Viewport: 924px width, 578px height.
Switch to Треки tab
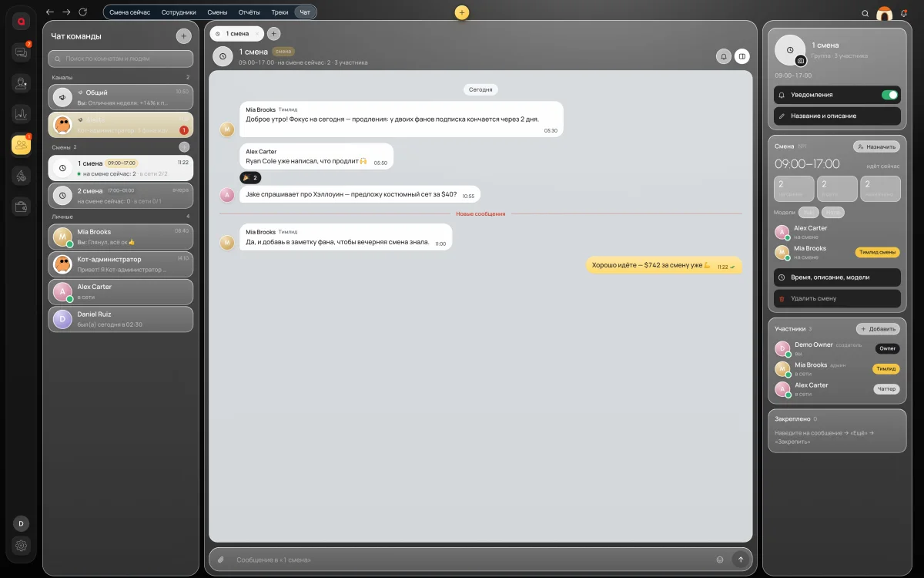[280, 12]
